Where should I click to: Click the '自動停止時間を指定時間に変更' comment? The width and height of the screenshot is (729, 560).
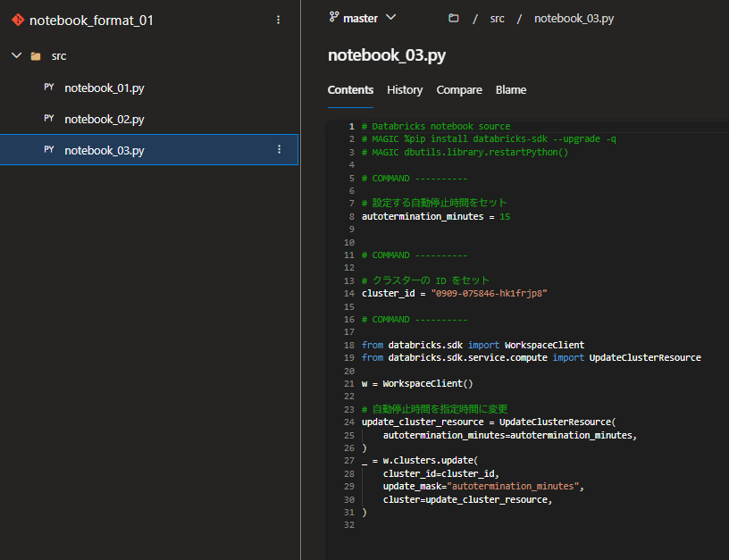[x=434, y=409]
